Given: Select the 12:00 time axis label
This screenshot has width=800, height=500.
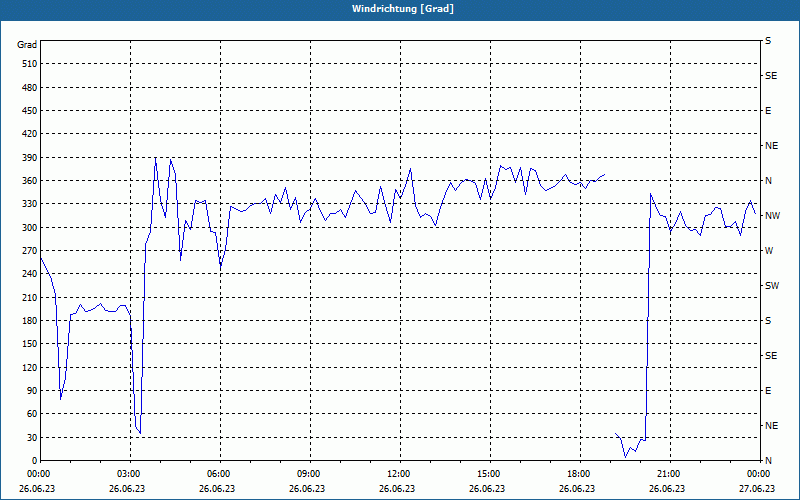Looking at the screenshot, I should coord(397,474).
